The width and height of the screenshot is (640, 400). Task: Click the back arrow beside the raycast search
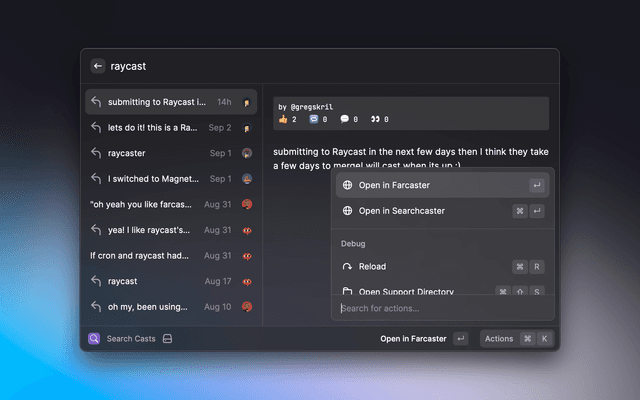coord(98,66)
